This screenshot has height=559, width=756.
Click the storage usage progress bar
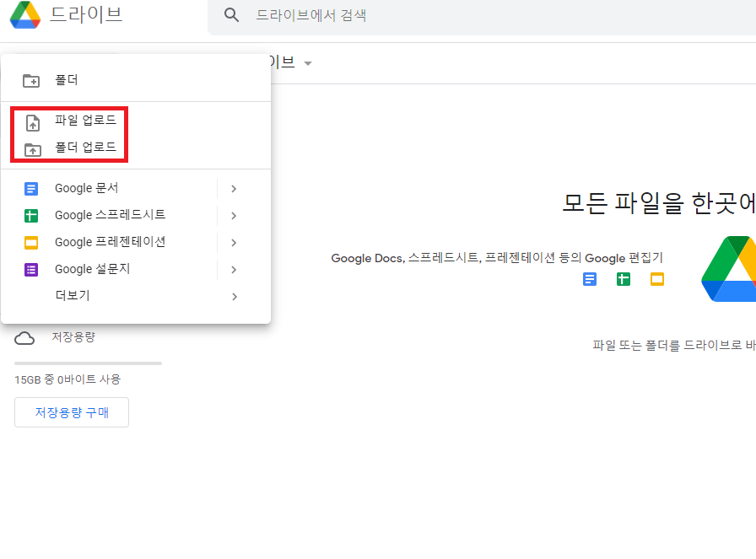pos(89,363)
